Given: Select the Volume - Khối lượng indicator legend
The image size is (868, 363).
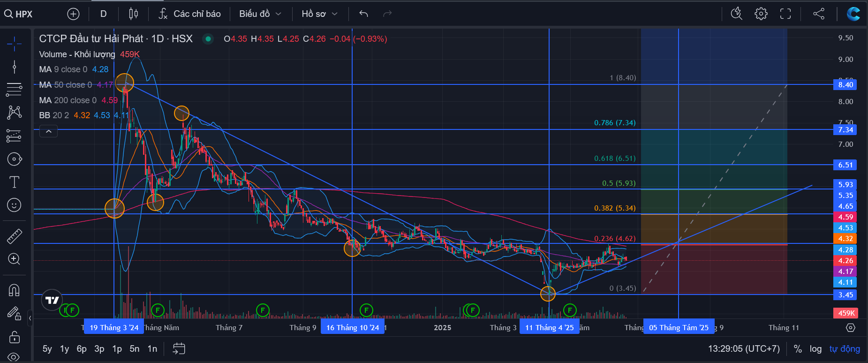Looking at the screenshot, I should click(x=77, y=54).
